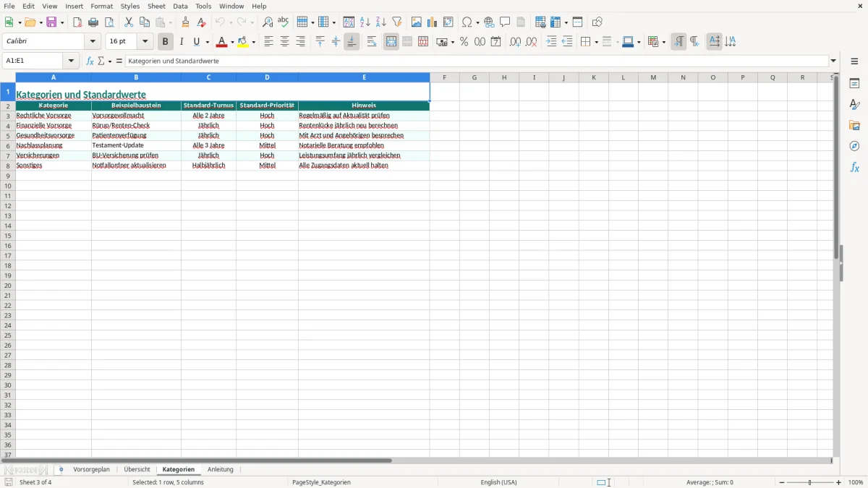Image resolution: width=868 pixels, height=488 pixels.
Task: Click the zoom out minus button
Action: pos(782,482)
